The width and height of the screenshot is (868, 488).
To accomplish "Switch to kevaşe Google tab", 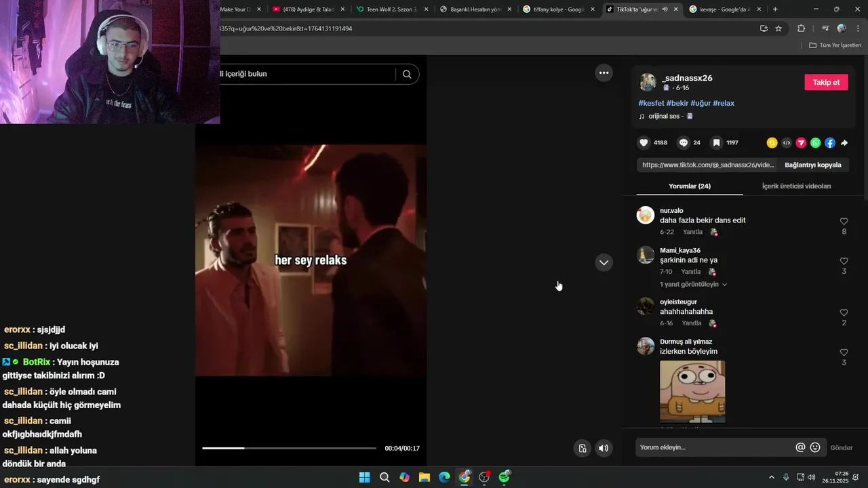I will pos(725,9).
